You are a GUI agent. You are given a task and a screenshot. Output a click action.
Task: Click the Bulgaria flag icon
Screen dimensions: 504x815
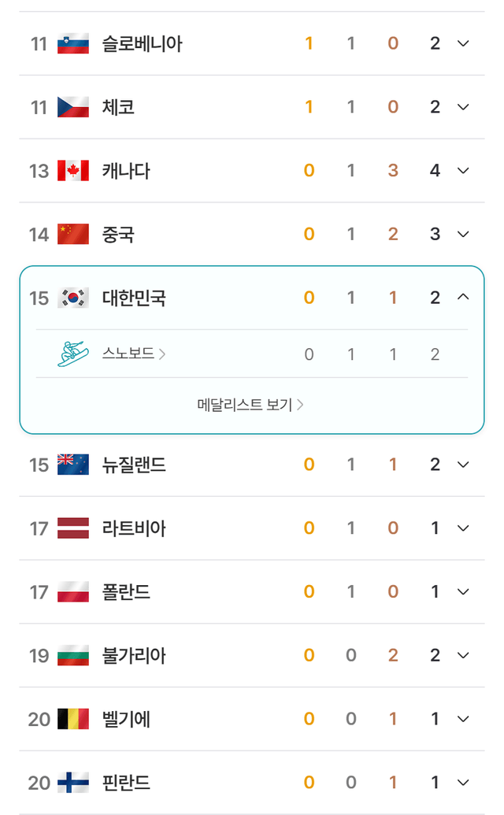[x=72, y=655]
